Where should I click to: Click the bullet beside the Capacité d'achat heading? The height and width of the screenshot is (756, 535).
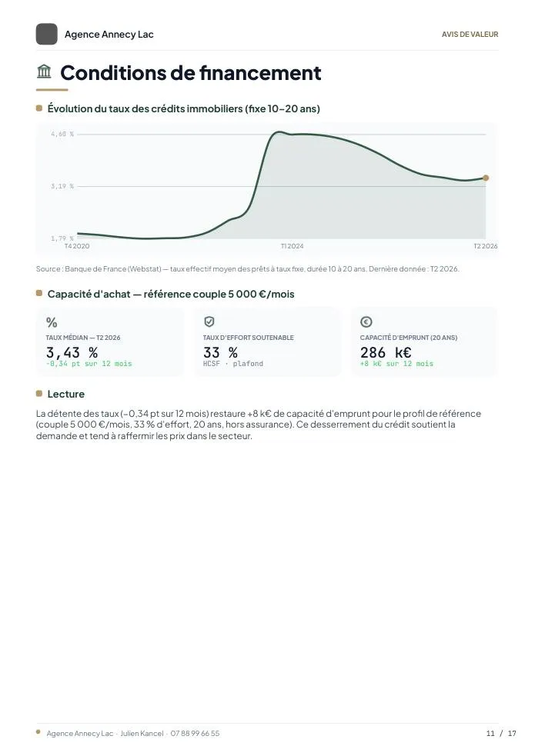[x=39, y=293]
